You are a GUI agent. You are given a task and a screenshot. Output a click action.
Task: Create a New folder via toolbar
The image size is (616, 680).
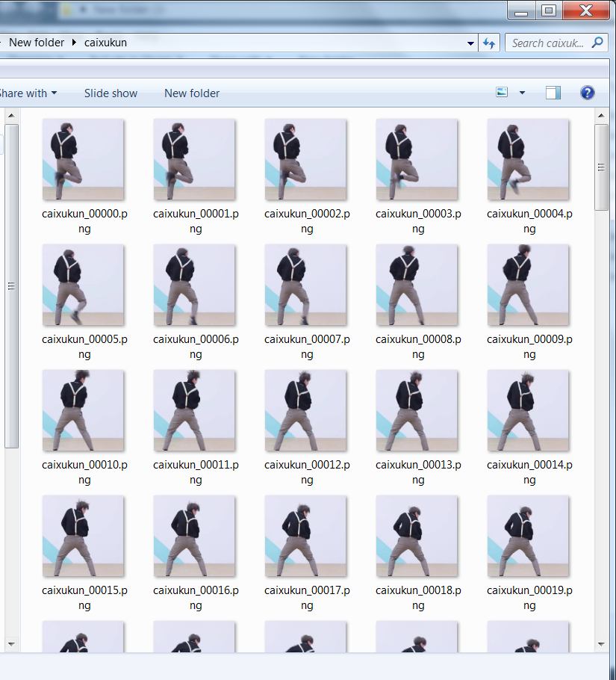192,93
